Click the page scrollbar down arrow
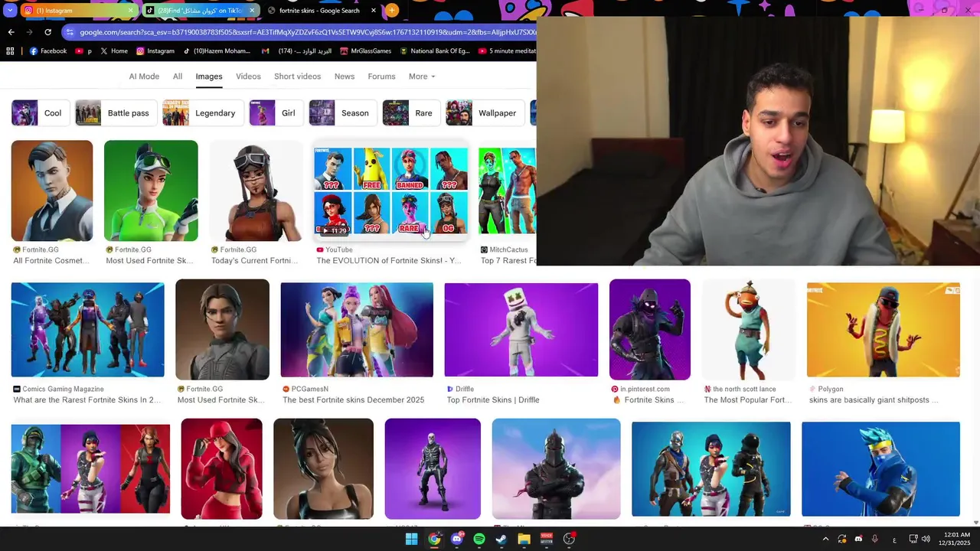 click(975, 523)
